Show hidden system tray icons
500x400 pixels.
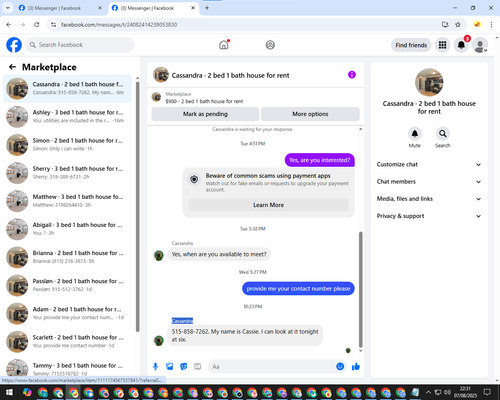[428, 392]
